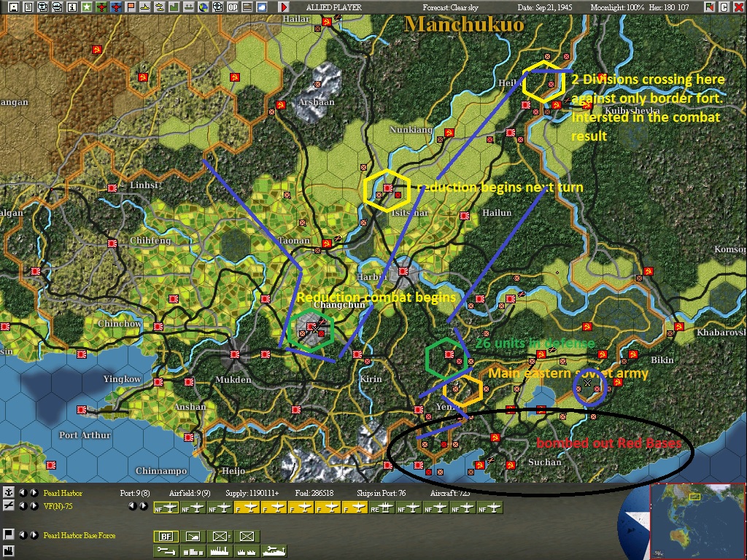Open the globe world map icon
This screenshot has width=747, height=560.
click(204, 7)
